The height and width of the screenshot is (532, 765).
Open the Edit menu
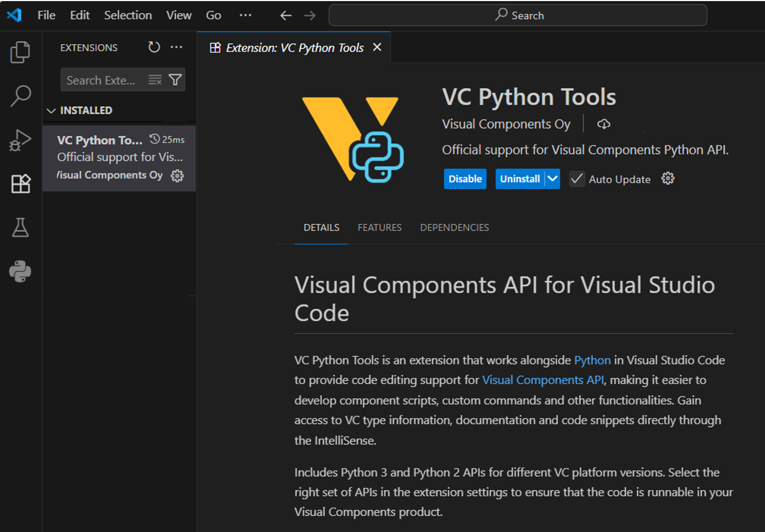(x=80, y=15)
